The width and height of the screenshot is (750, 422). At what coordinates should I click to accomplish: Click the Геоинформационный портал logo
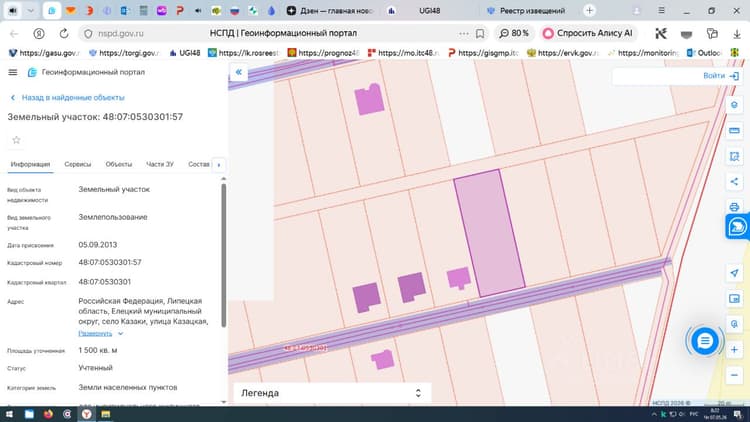[x=86, y=72]
